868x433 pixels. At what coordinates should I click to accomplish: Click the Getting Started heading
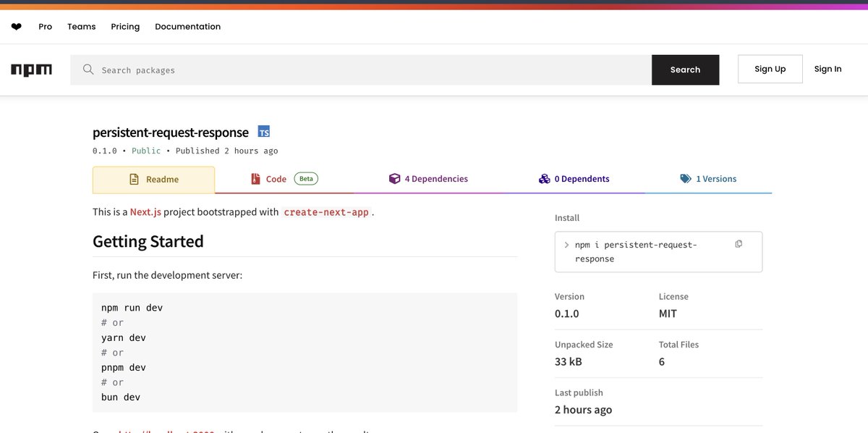tap(148, 241)
